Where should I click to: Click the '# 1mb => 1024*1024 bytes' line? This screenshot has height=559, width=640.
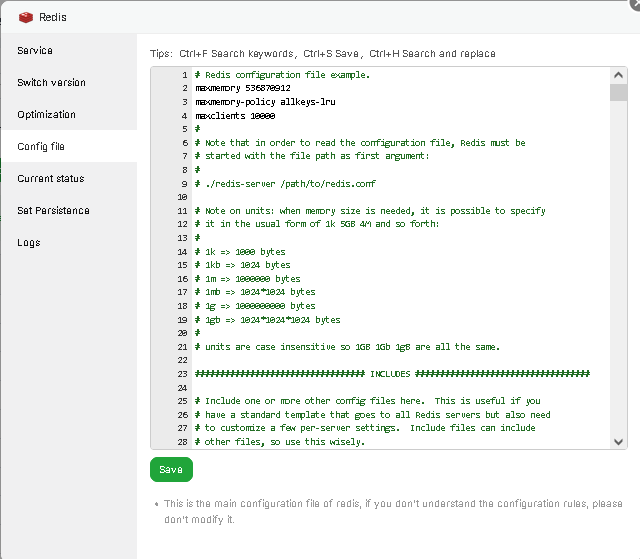(x=255, y=292)
